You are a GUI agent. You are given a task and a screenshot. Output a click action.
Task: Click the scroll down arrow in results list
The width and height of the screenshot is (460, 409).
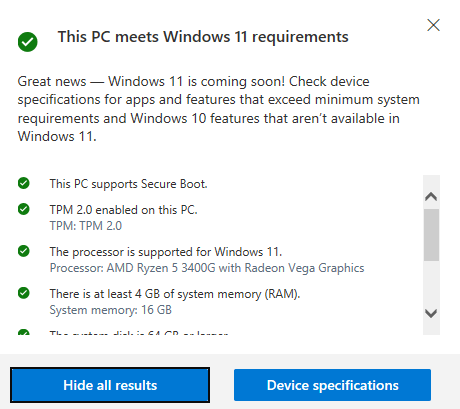pos(431,313)
